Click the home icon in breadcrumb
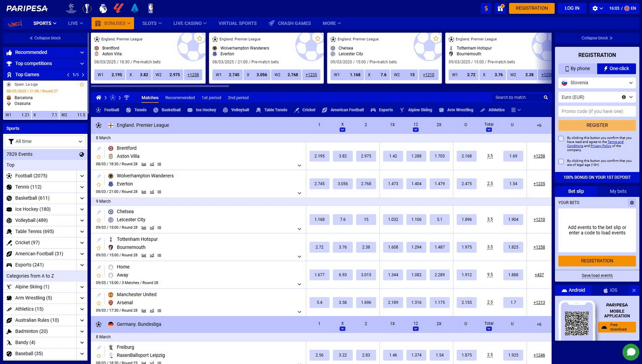Screen dimensions: 642x364 point(99,98)
